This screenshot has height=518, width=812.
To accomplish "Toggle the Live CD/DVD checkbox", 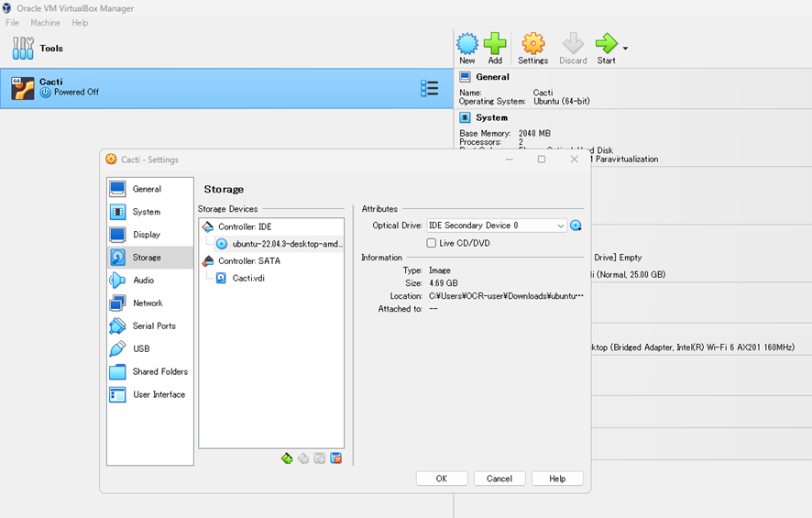I will (431, 243).
